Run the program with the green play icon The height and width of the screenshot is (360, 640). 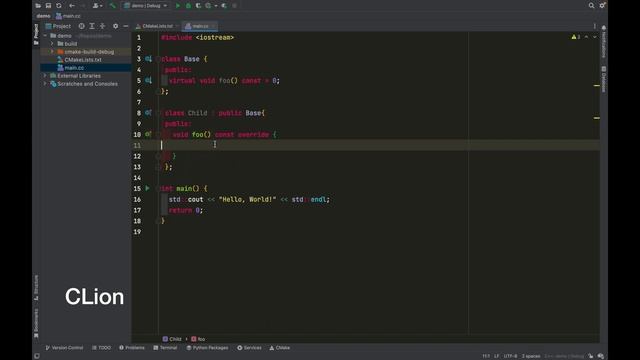178,6
